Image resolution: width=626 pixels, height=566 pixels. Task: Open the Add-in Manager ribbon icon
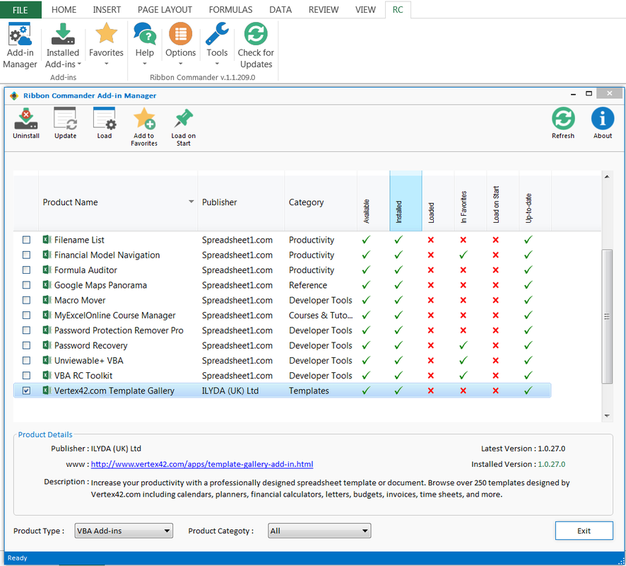click(20, 45)
